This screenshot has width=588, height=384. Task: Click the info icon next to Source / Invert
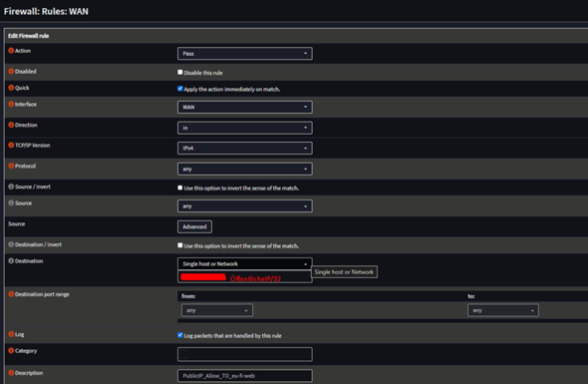click(11, 187)
